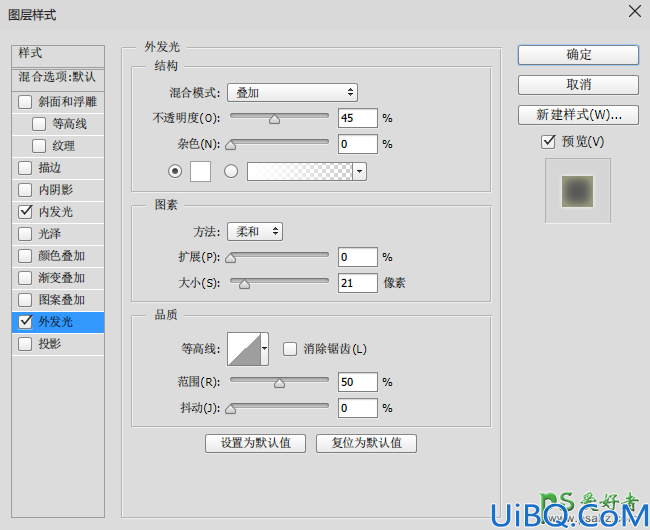This screenshot has height=530, width=650.
Task: Toggle the 预览(V) checkbox
Action: [x=548, y=142]
